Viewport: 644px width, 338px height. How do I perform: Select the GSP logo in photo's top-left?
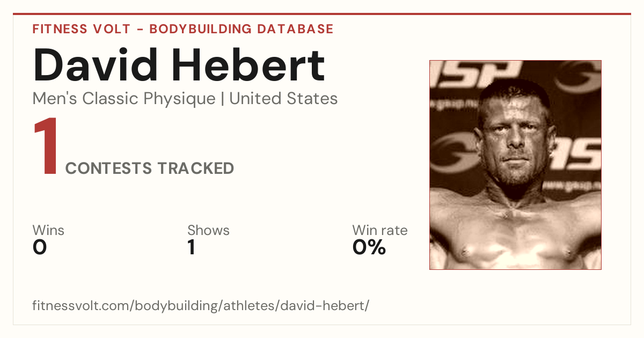[475, 74]
